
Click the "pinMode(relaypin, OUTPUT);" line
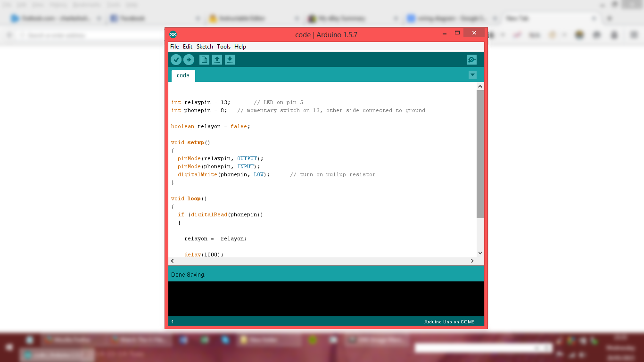[x=221, y=158]
